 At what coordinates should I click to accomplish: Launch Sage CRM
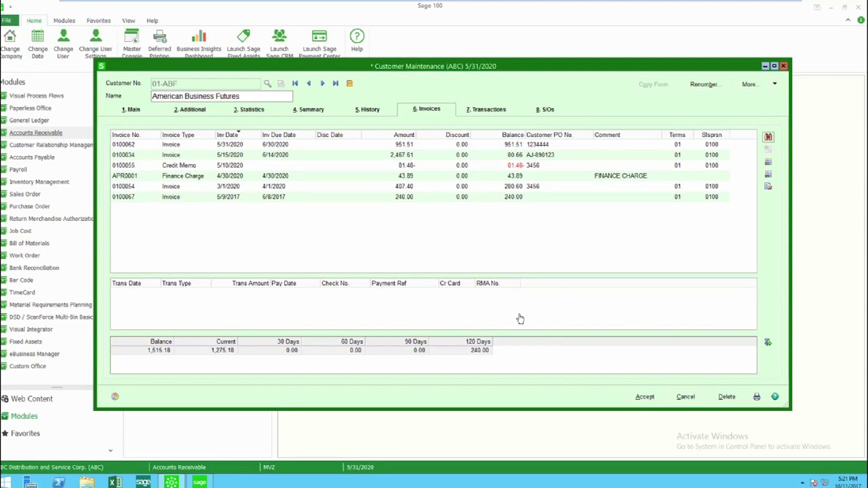coord(279,43)
